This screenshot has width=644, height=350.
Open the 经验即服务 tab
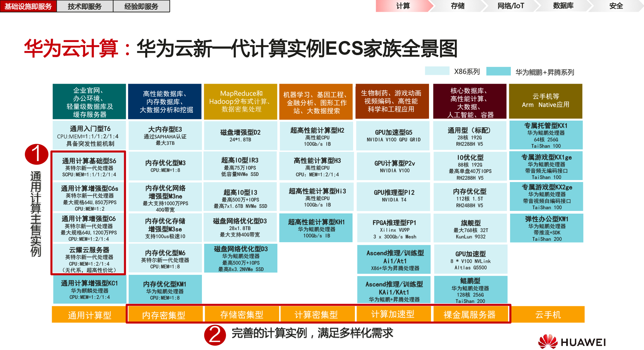click(141, 6)
